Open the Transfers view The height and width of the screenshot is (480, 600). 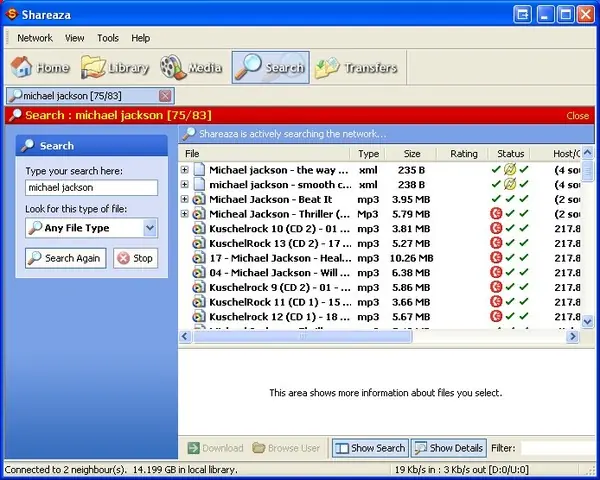click(x=356, y=67)
